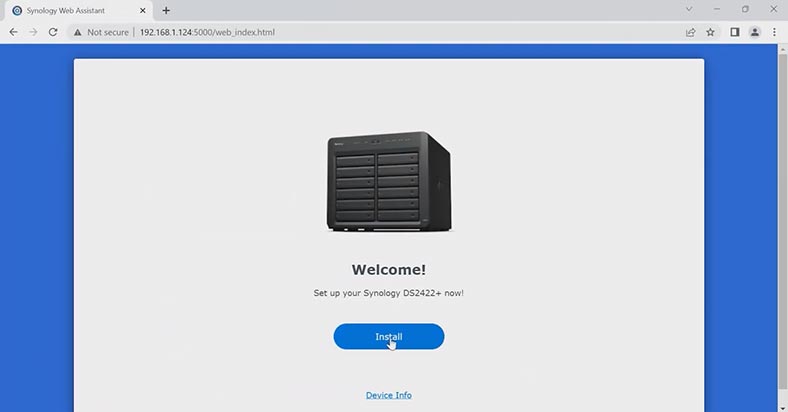
Task: Click the scrollbar down arrow
Action: coord(782,407)
